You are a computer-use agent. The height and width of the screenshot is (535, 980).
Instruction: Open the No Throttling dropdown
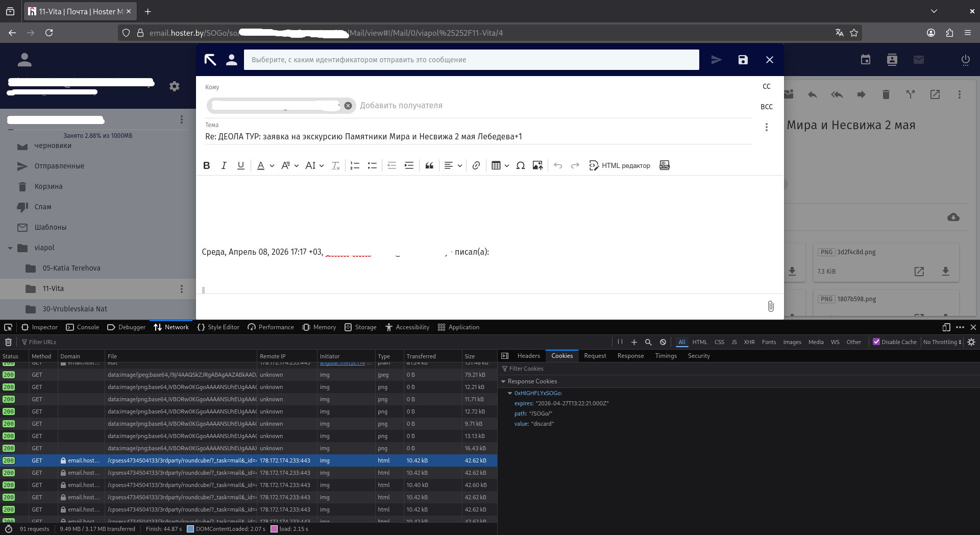click(942, 342)
